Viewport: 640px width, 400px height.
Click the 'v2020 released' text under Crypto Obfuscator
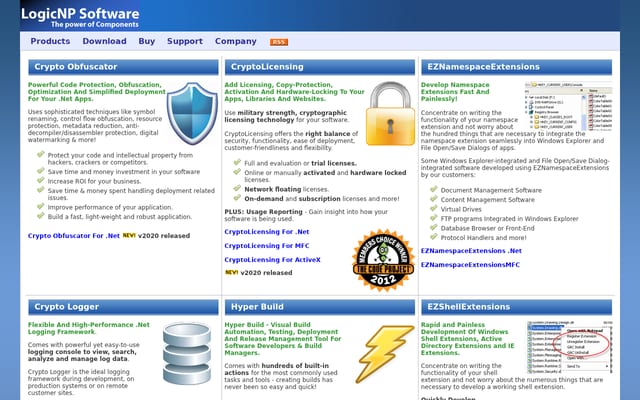[164, 236]
